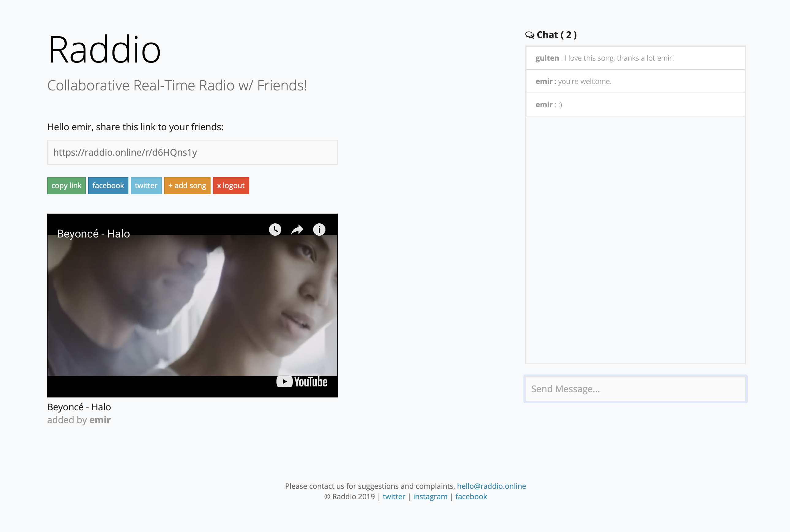The image size is (790, 532).
Task: Click the chat speech bubble icon
Action: click(x=529, y=34)
